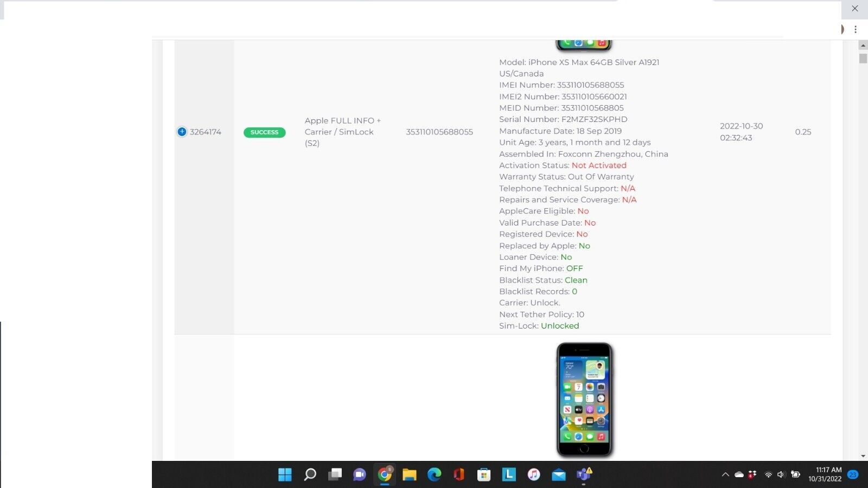
Task: Open Microsoft Store from the taskbar
Action: click(484, 474)
